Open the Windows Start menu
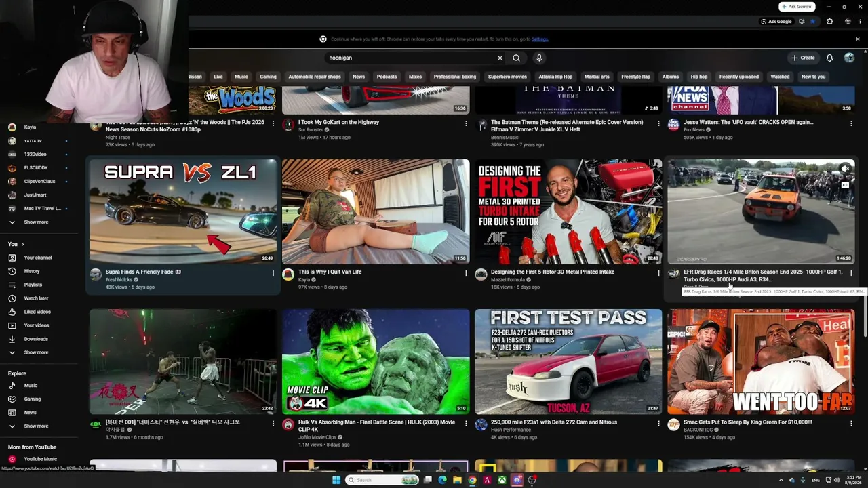 click(x=336, y=480)
